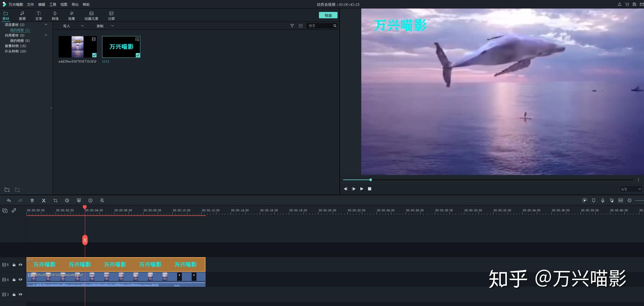
Task: Switch to the 转场 transitions tab
Action: tap(55, 16)
